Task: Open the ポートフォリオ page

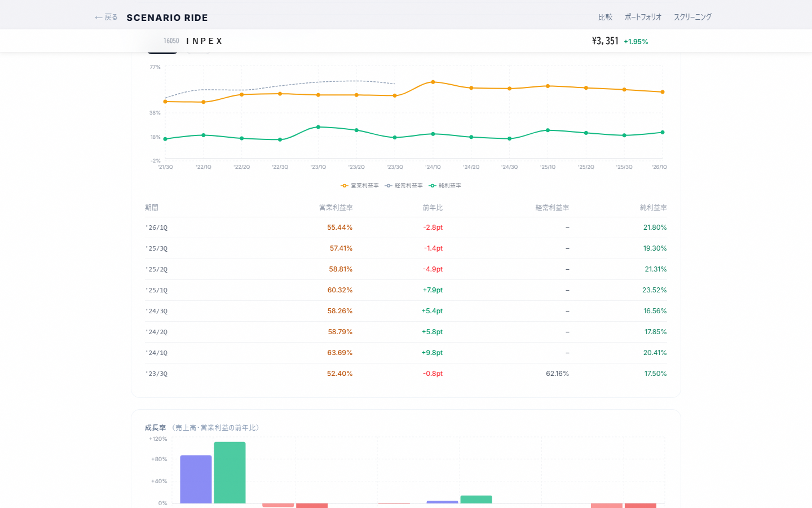Action: [x=643, y=17]
